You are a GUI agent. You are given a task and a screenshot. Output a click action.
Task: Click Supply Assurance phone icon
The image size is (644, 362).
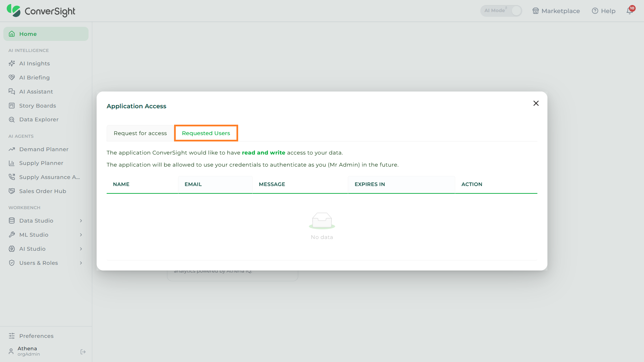tap(12, 177)
